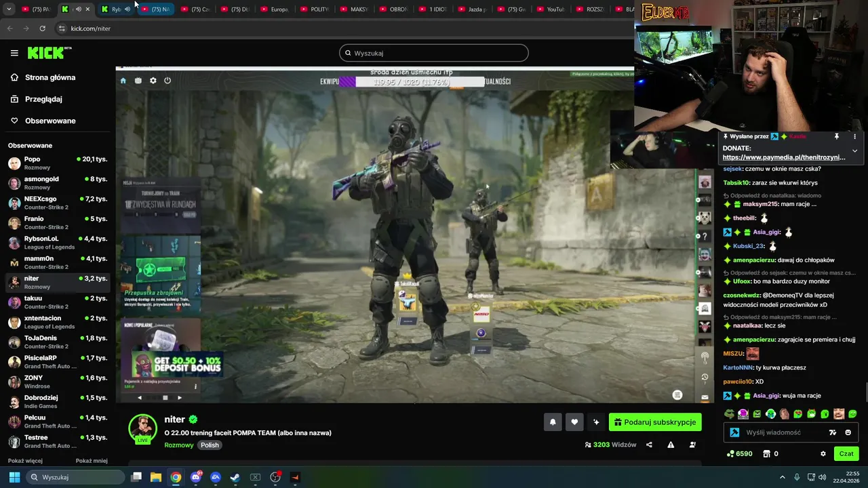Click the 3203 Widzów viewer count
Screen dimensions: 868x488
tap(610, 445)
